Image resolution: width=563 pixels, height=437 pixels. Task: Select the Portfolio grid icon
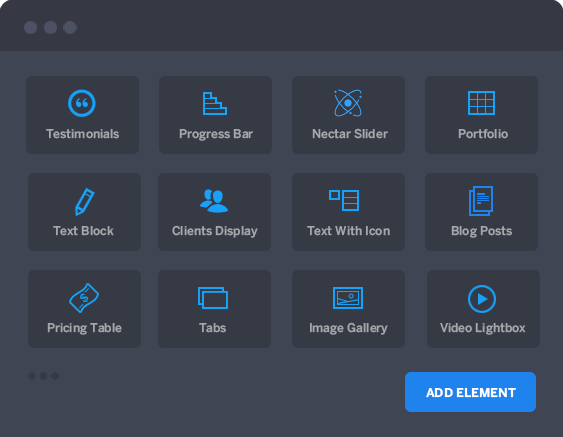coord(481,103)
